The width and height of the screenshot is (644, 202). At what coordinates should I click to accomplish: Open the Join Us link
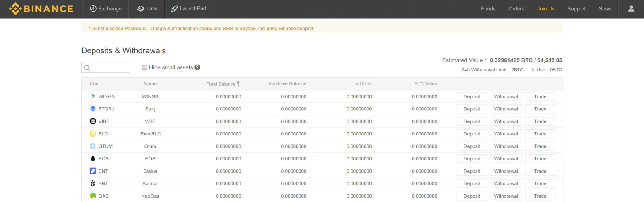tap(546, 9)
